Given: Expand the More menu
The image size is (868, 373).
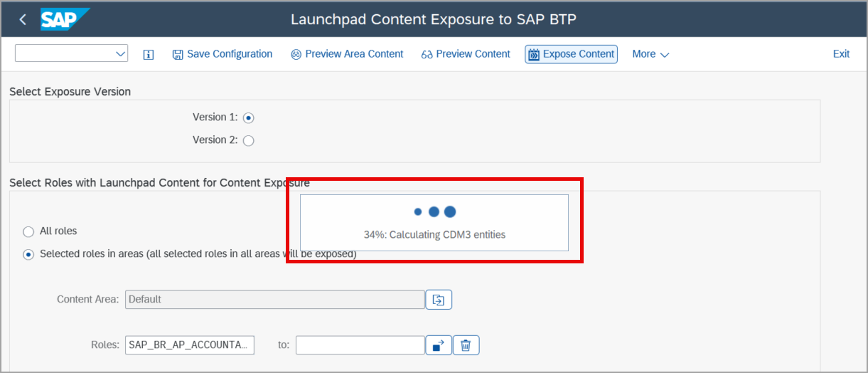Looking at the screenshot, I should click(650, 54).
